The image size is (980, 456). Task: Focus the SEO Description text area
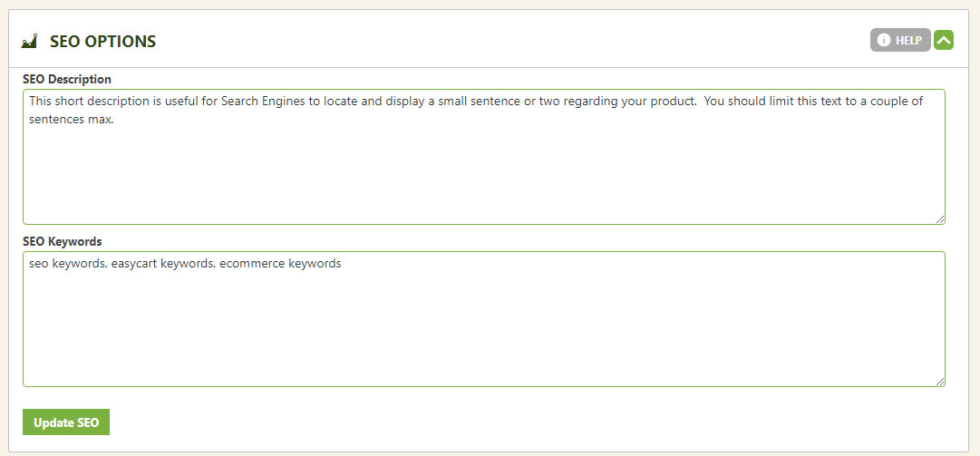click(x=484, y=157)
